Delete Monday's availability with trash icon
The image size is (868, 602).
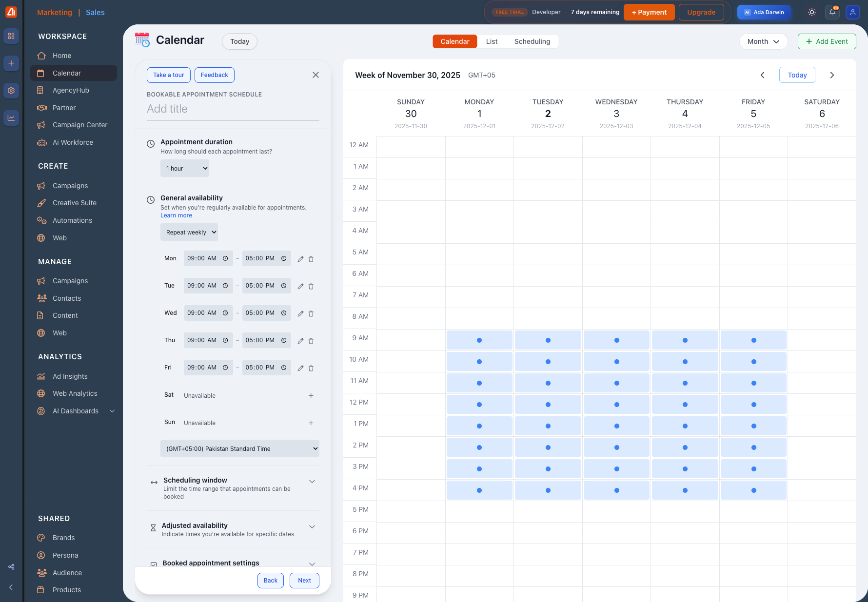(x=311, y=259)
